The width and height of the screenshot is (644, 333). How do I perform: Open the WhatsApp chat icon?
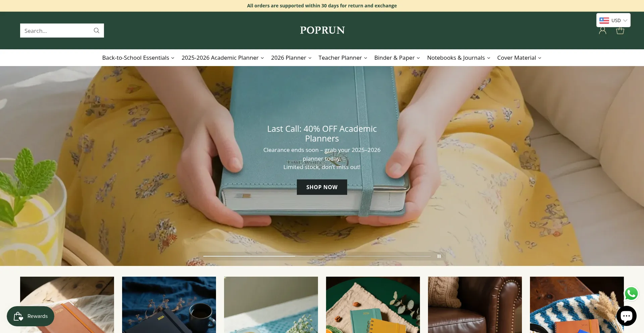tap(631, 293)
